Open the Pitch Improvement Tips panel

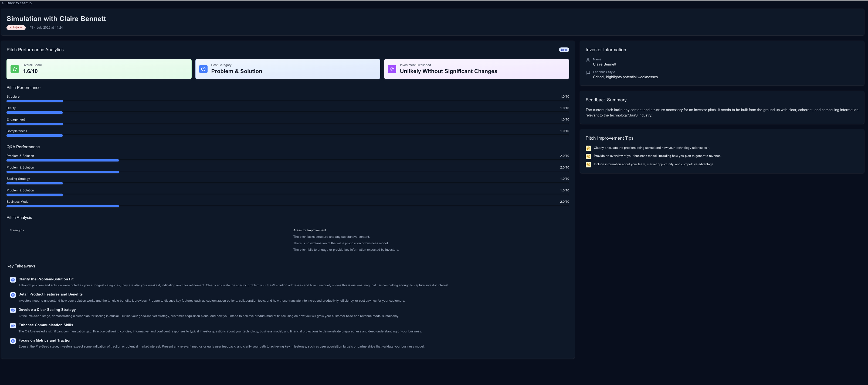(x=609, y=138)
